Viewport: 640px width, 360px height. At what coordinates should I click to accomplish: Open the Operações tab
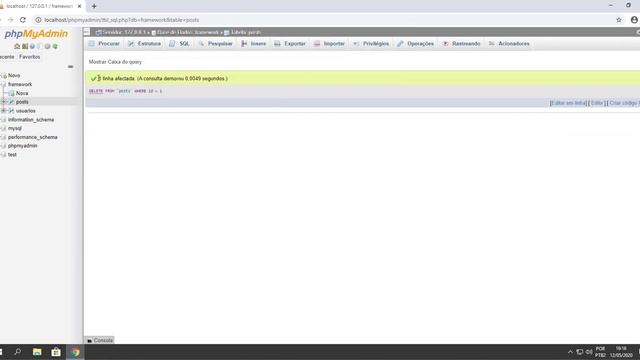(416, 44)
